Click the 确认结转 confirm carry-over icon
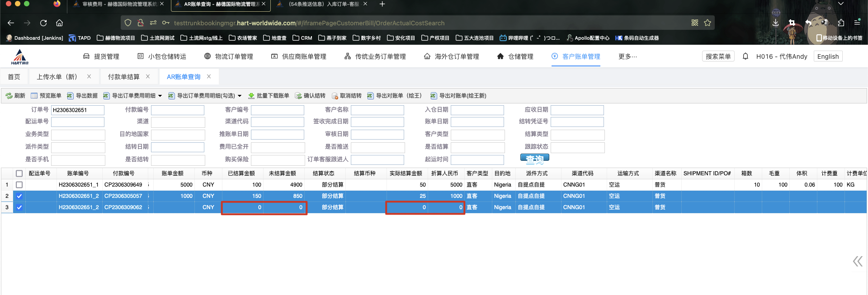The height and width of the screenshot is (295, 868). coord(298,96)
